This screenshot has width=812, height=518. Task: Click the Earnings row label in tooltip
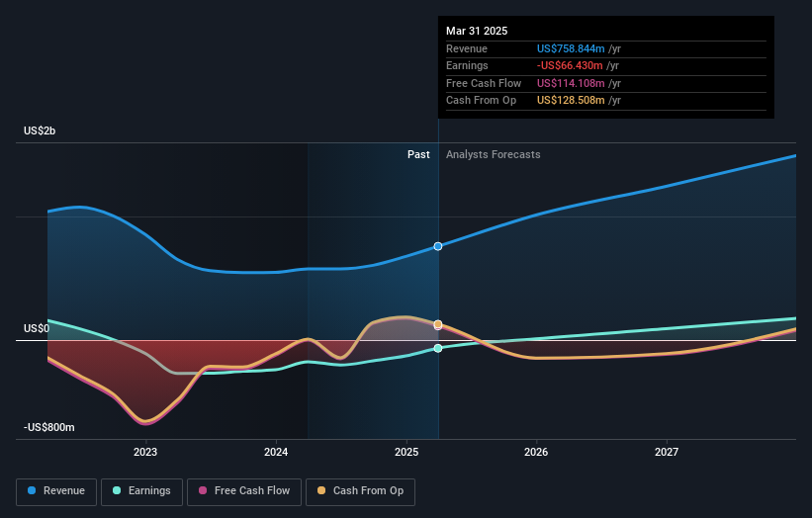tap(467, 65)
